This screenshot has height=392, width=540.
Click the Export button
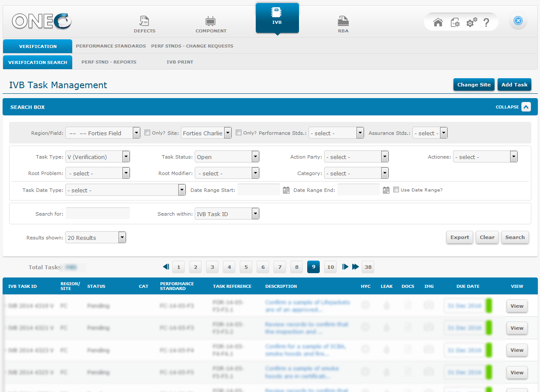tap(460, 237)
